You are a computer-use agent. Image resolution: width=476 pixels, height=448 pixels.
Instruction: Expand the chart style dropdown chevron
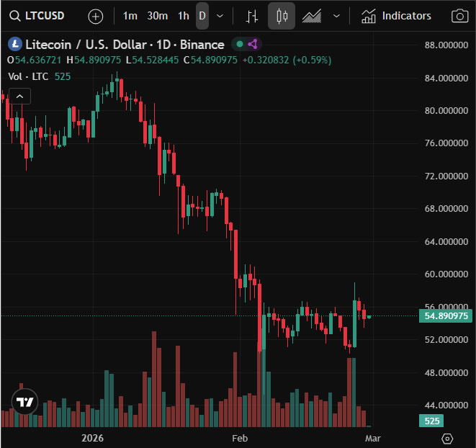point(336,16)
